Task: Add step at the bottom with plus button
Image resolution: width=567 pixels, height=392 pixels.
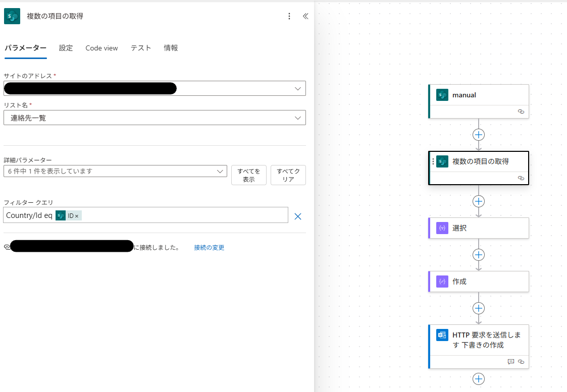Action: tap(479, 379)
